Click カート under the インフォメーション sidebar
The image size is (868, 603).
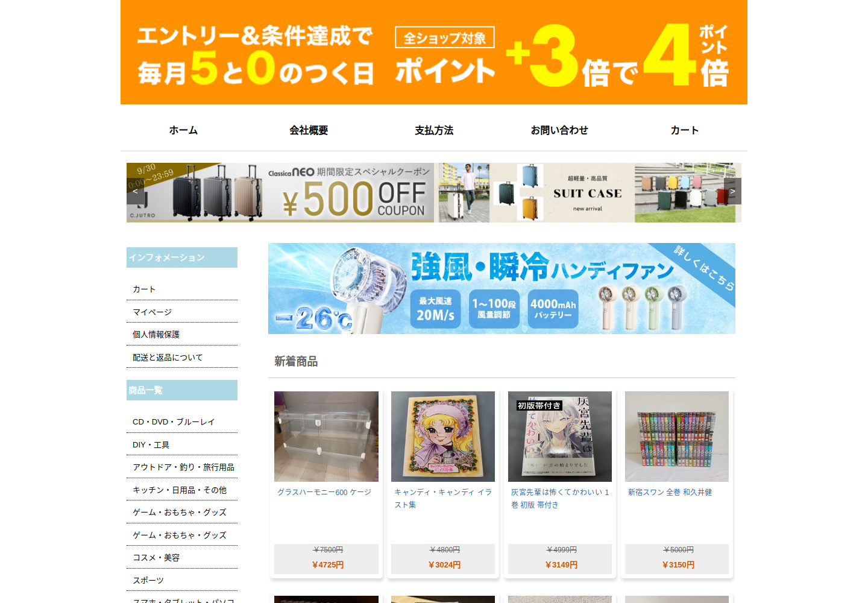pyautogui.click(x=144, y=289)
